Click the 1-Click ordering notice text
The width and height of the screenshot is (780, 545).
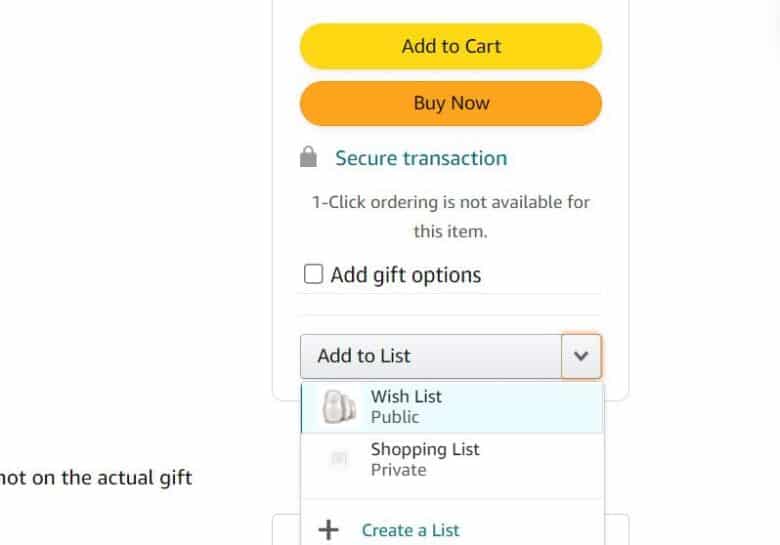point(451,202)
